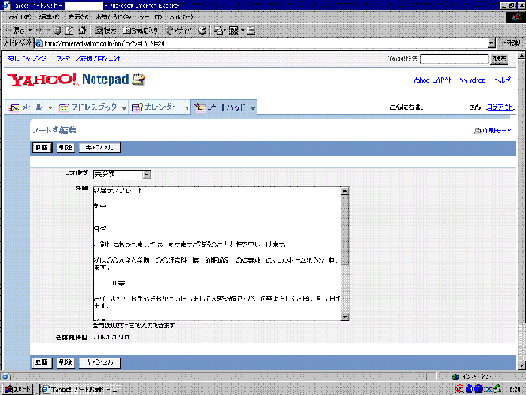Expand the folder selection dropdown

pyautogui.click(x=146, y=175)
